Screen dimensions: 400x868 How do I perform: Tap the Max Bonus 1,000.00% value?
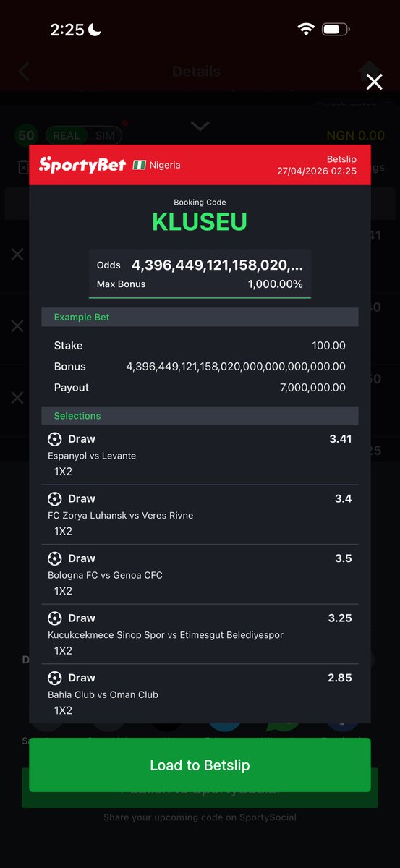[276, 284]
